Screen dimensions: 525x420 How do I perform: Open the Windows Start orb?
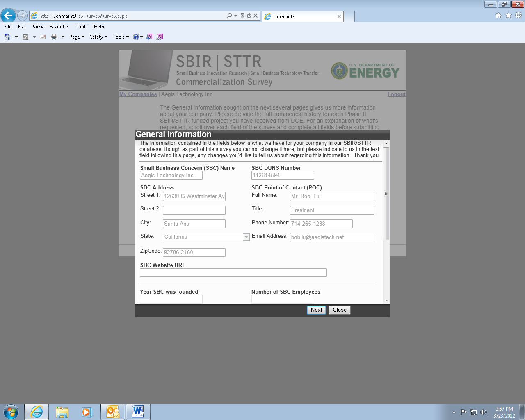pyautogui.click(x=11, y=412)
